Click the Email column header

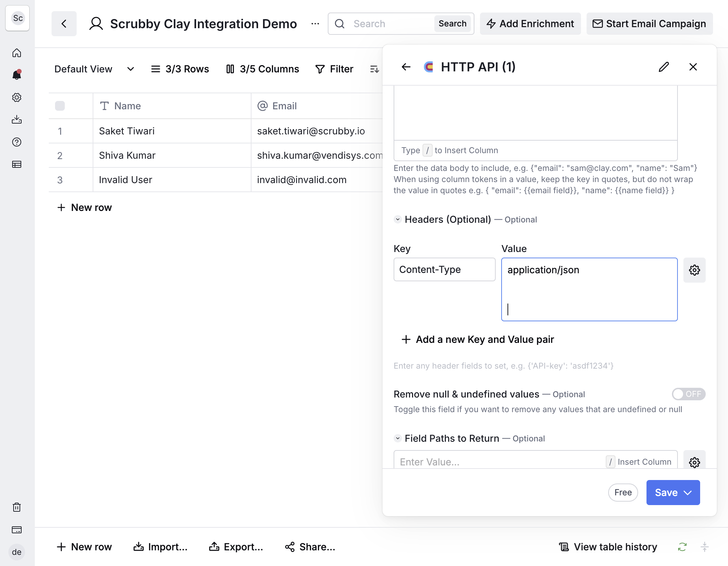317,106
